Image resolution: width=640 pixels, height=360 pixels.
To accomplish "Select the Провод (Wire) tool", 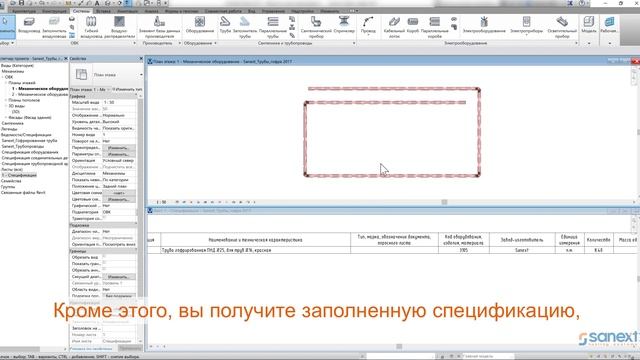I will 368,25.
